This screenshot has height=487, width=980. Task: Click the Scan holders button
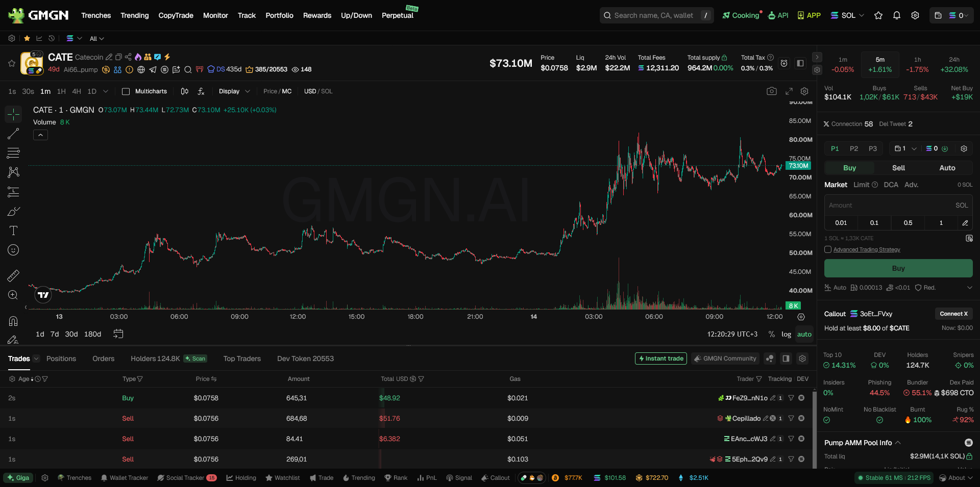click(195, 358)
